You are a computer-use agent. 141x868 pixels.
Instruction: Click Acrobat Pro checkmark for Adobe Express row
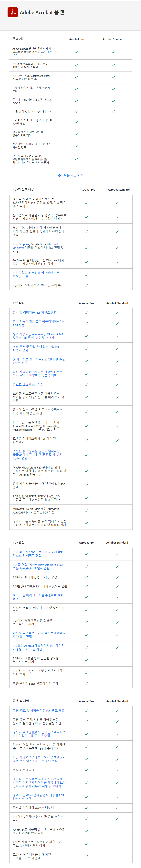pos(77,52)
